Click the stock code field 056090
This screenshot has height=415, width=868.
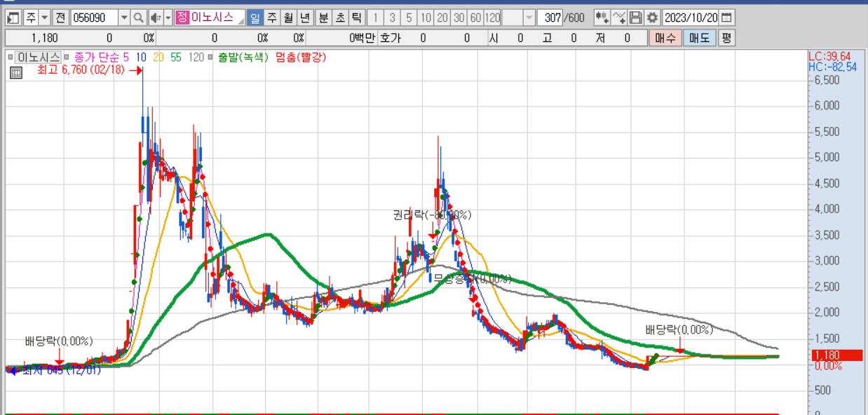click(95, 18)
